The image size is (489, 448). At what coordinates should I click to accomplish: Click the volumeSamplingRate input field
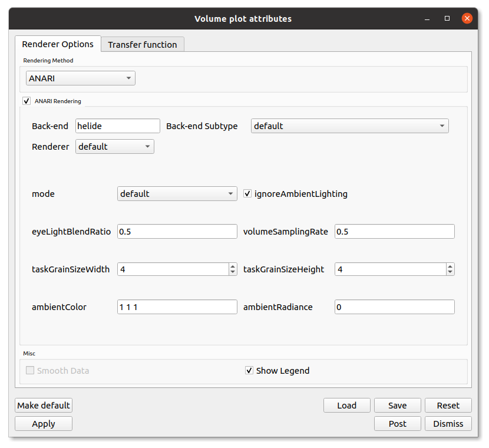tap(395, 232)
